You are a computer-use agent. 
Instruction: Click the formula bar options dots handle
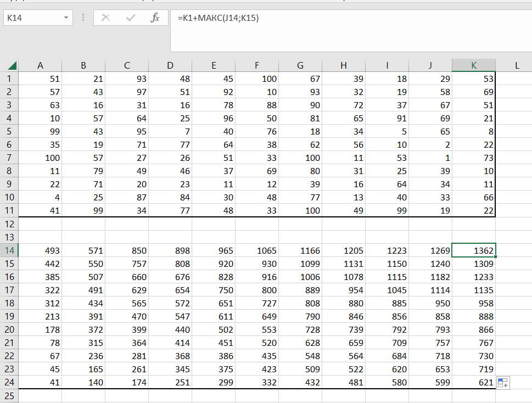click(83, 18)
